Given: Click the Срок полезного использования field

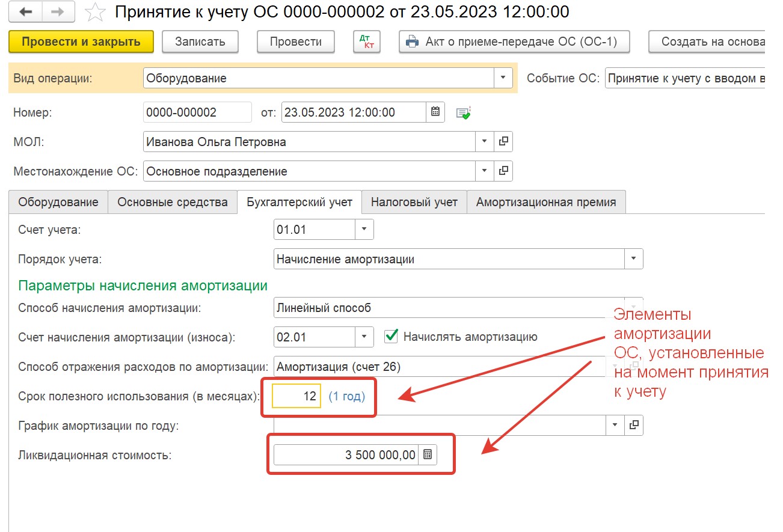Looking at the screenshot, I should click(296, 397).
